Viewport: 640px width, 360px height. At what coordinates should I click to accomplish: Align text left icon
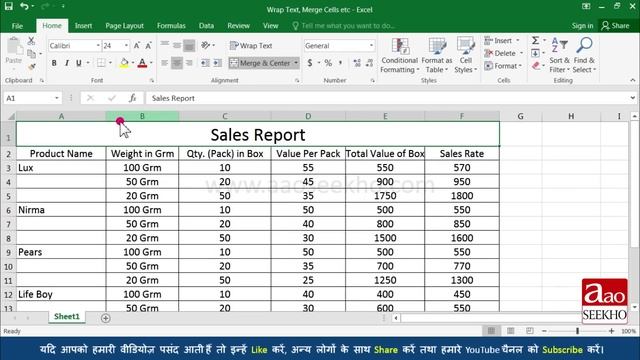[164, 63]
